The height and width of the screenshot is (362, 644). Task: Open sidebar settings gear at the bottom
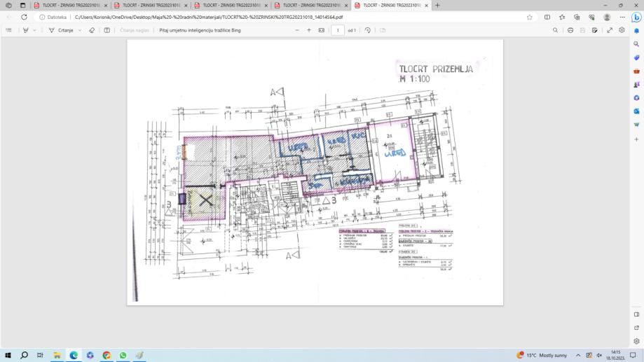(636, 341)
